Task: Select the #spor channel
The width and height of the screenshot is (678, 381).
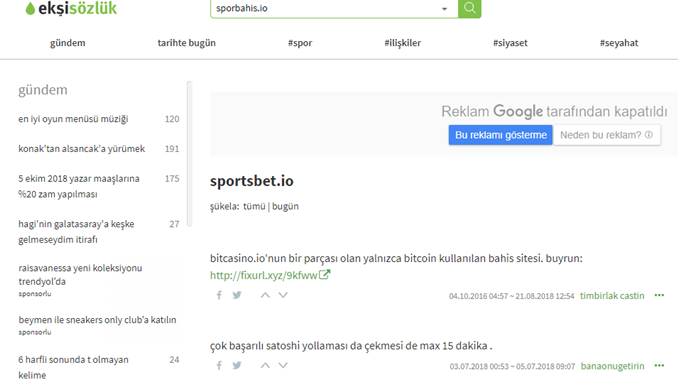Action: (300, 43)
